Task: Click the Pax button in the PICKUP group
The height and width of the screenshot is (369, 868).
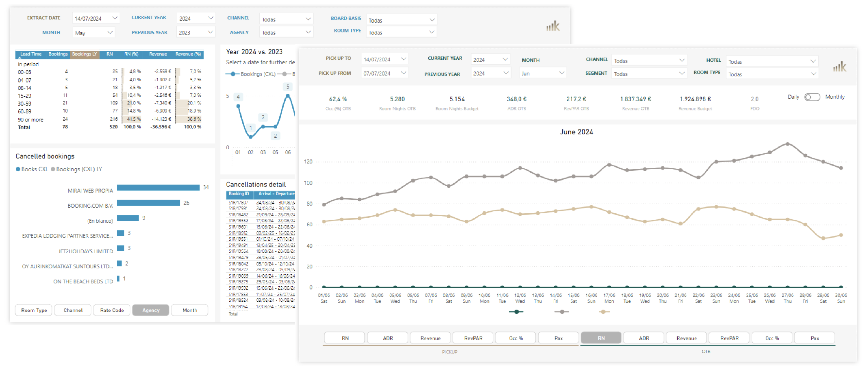Action: pyautogui.click(x=558, y=338)
